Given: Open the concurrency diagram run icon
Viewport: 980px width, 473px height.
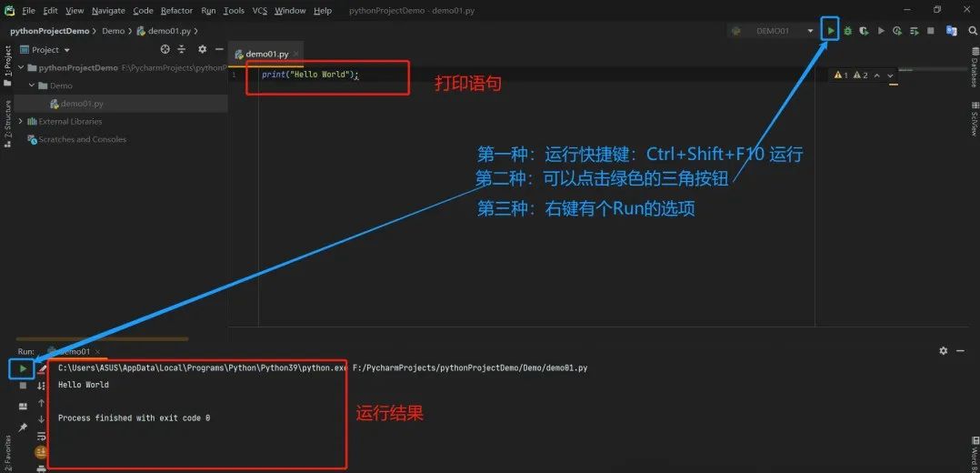Looking at the screenshot, I should (915, 31).
